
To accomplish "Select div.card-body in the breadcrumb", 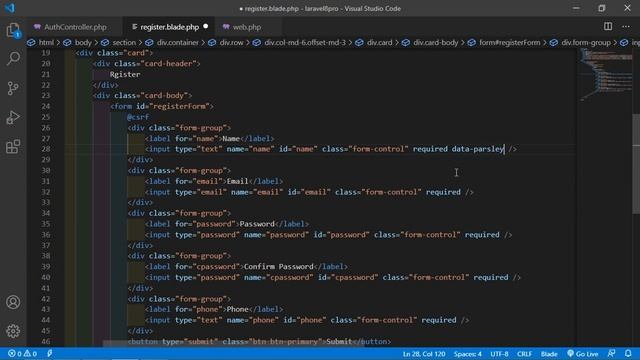I will pos(436,42).
